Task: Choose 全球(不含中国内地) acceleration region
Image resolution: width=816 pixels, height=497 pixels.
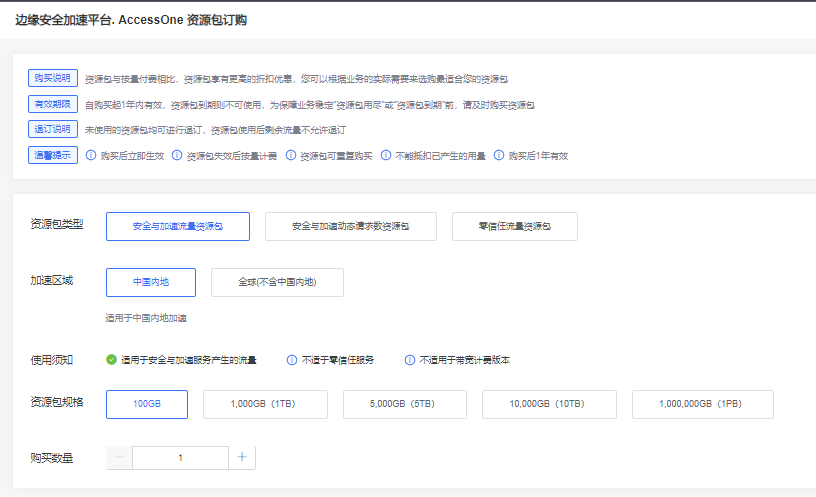Action: [x=277, y=282]
